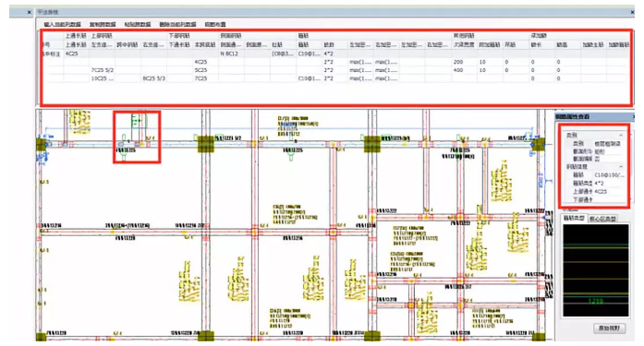Select the 4C25 top through-bar cell
The height and width of the screenshot is (346, 644).
click(77, 54)
